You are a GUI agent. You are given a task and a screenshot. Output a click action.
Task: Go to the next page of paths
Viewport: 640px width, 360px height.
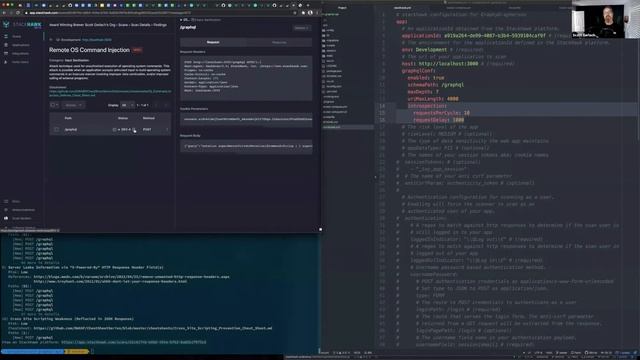(x=166, y=105)
